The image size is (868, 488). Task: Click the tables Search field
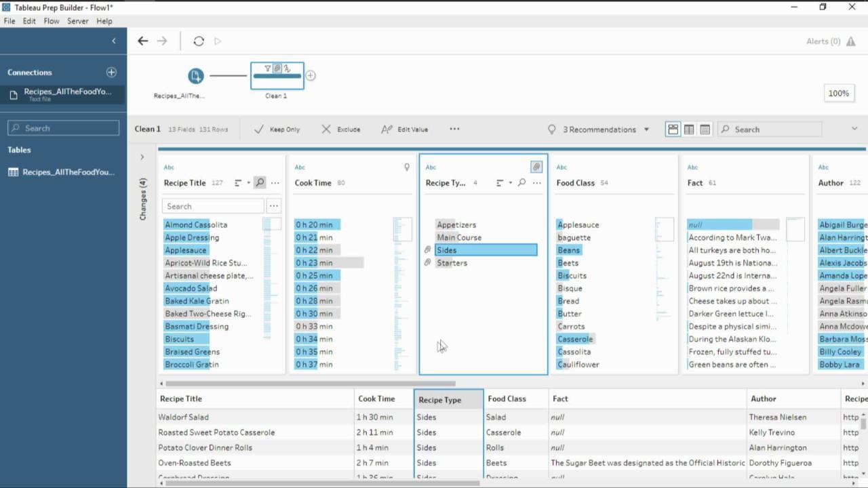64,128
